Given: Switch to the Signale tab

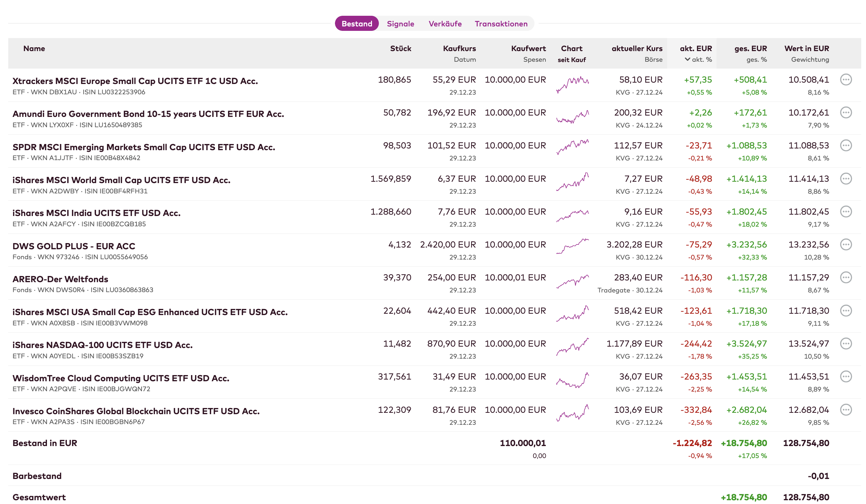Looking at the screenshot, I should pos(400,24).
